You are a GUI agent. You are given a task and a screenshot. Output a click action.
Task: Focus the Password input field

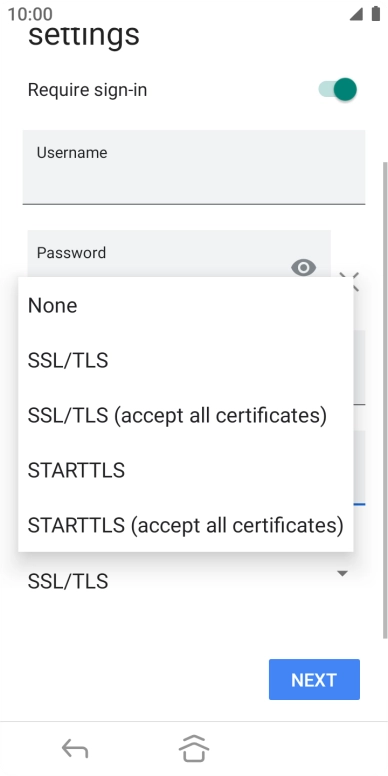(x=179, y=254)
